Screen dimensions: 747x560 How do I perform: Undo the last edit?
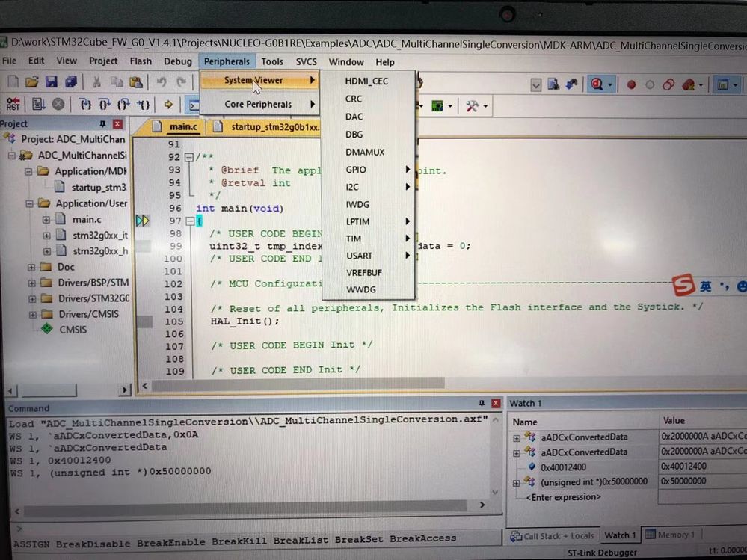click(162, 82)
